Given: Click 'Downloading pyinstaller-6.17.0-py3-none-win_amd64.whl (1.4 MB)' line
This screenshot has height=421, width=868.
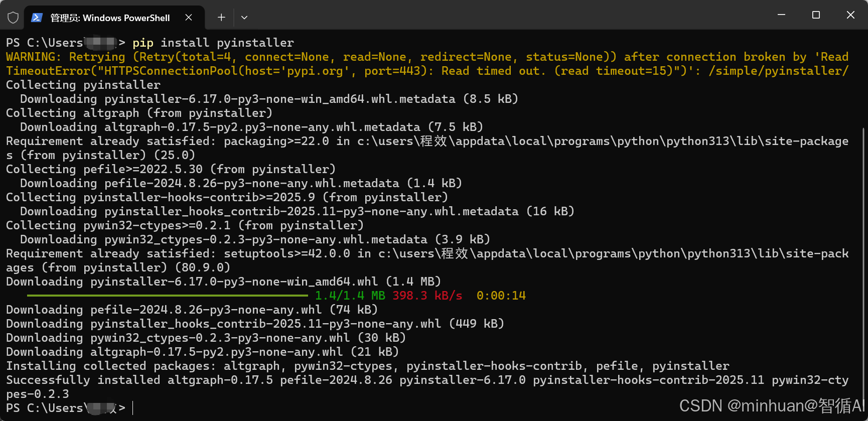Looking at the screenshot, I should pos(223,282).
